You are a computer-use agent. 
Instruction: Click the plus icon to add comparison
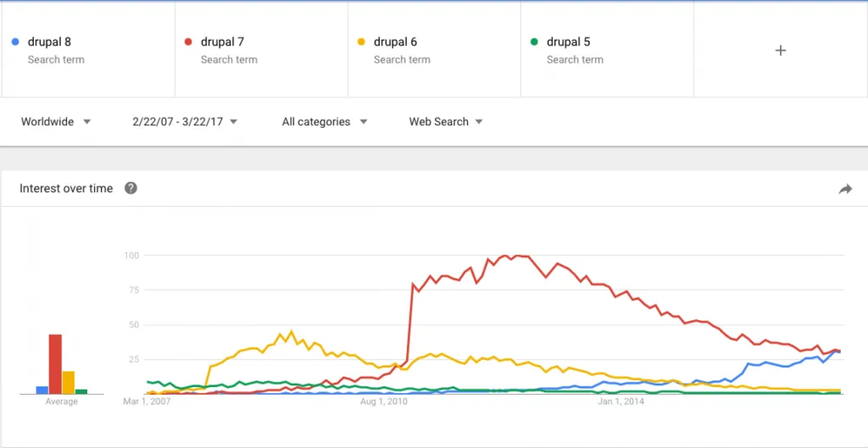click(x=781, y=51)
